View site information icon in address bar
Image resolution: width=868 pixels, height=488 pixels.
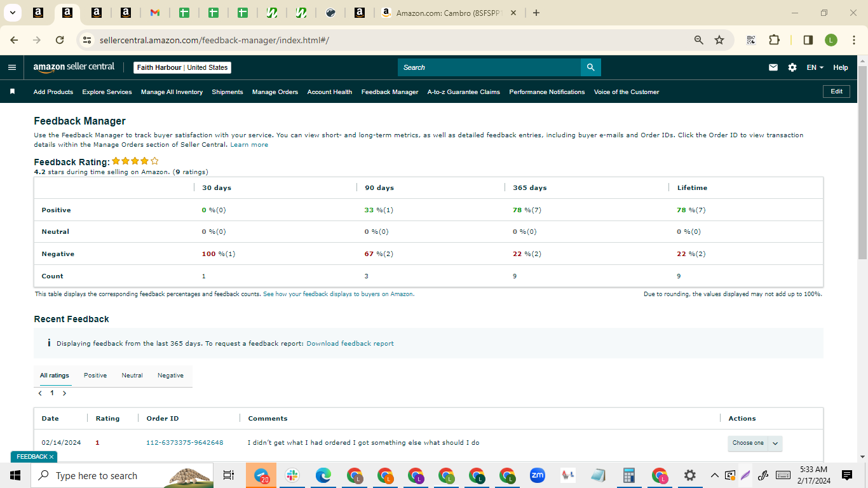(x=88, y=40)
